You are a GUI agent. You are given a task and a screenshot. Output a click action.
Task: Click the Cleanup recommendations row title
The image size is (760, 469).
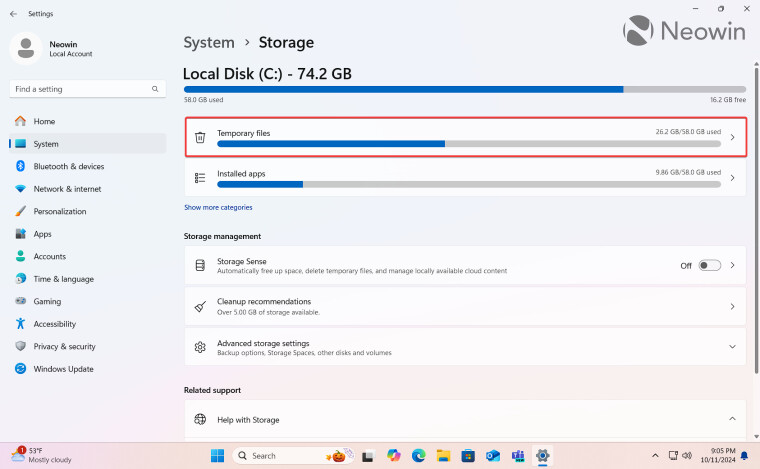[264, 301]
